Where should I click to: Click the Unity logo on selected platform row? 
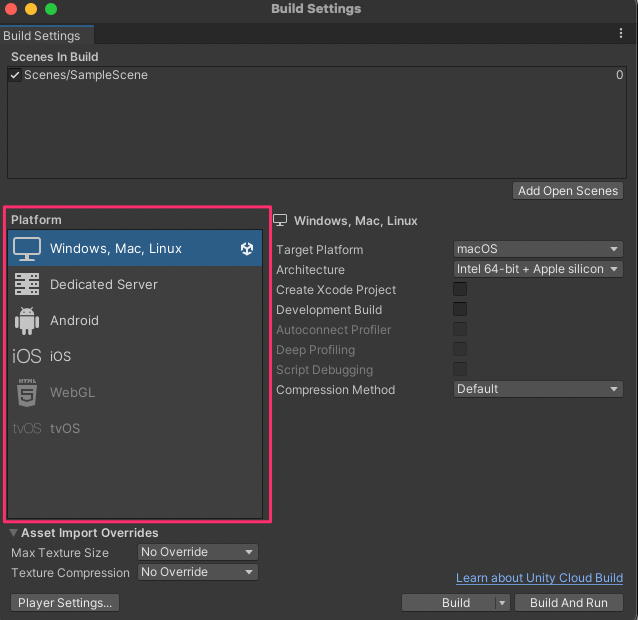[x=247, y=248]
